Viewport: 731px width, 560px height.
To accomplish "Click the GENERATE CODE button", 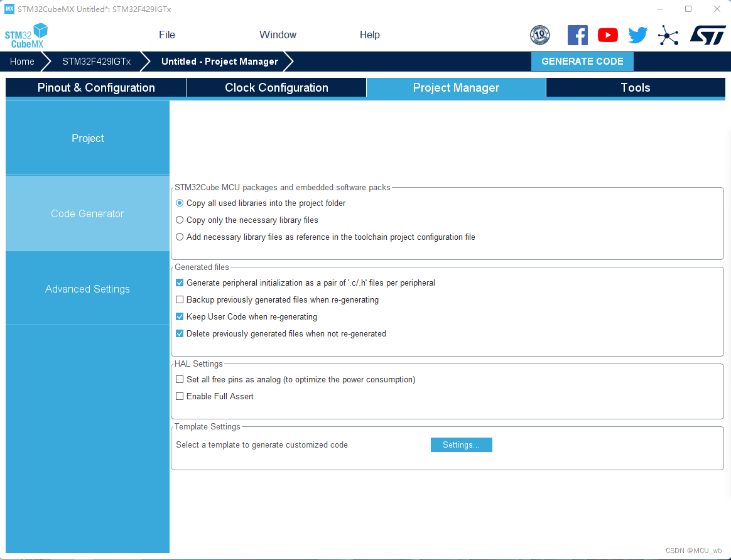I will click(582, 62).
